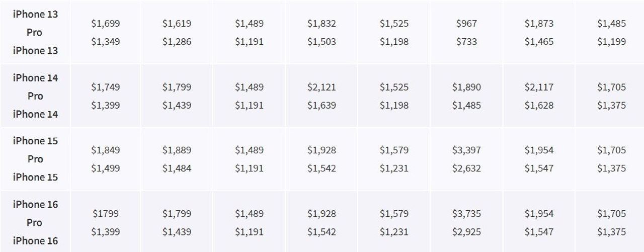Select the $2,925 price value
The width and height of the screenshot is (644, 252).
coord(466,232)
